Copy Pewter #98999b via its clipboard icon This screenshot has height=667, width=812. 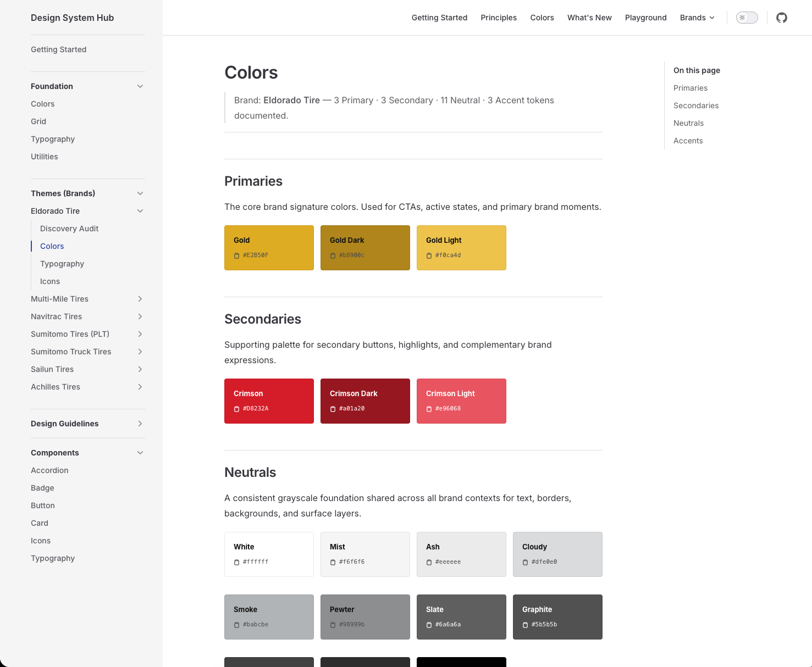[333, 625]
